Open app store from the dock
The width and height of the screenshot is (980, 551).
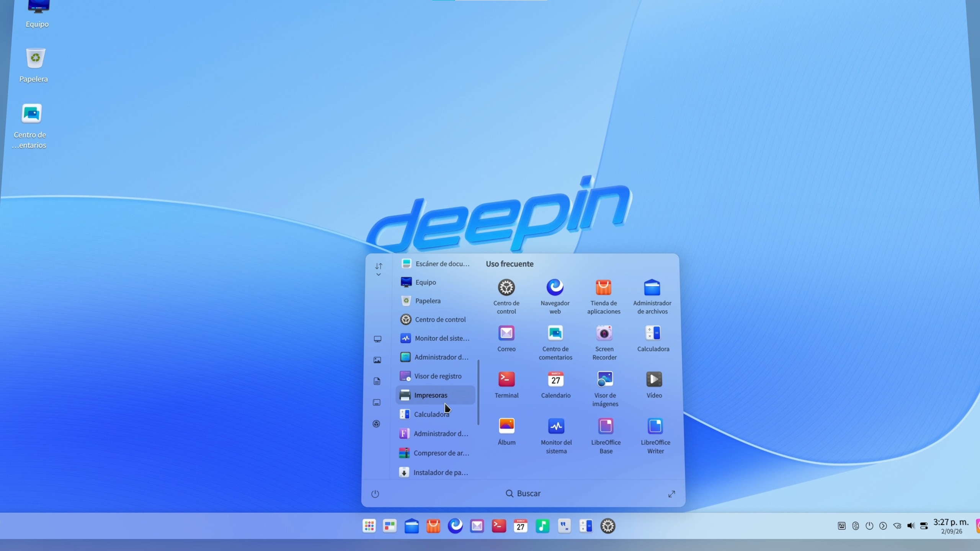pos(433,526)
